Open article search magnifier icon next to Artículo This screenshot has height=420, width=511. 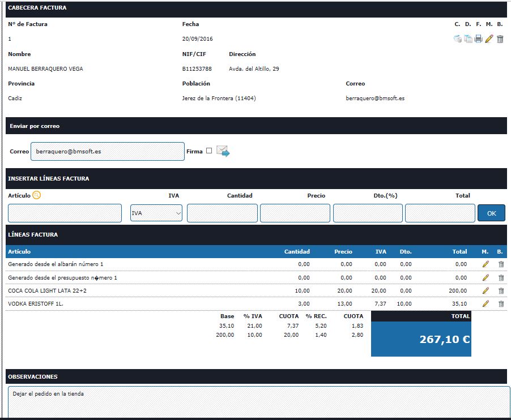pos(37,195)
